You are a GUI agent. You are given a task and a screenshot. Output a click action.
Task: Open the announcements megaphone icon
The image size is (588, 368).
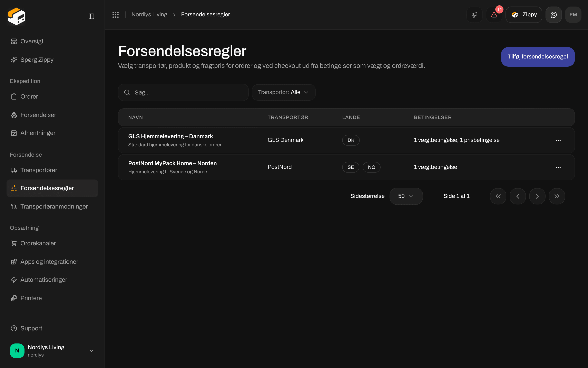(474, 15)
